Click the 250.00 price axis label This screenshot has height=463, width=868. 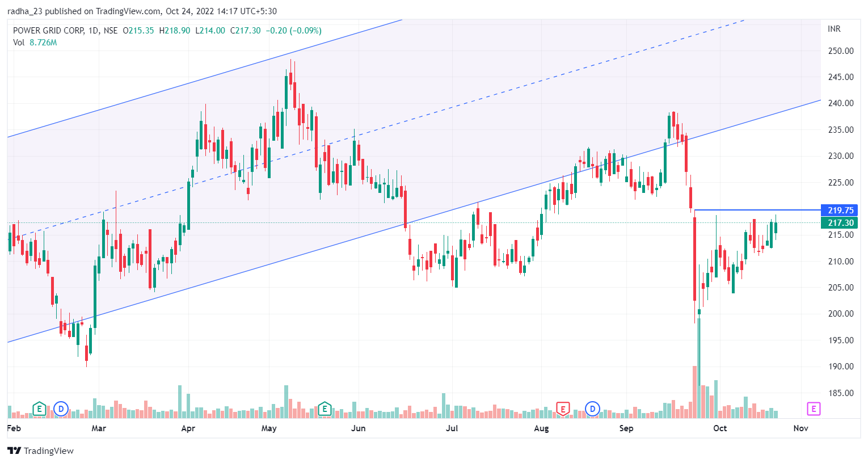841,51
